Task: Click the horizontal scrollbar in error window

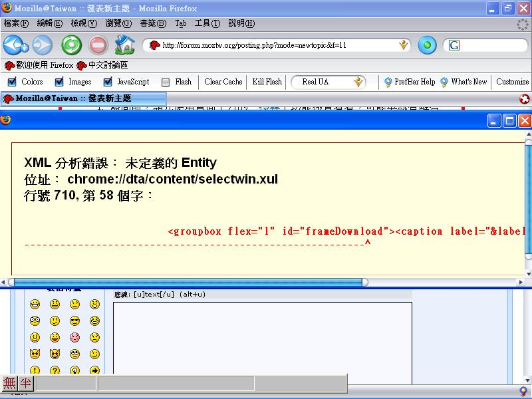Action: click(x=186, y=282)
